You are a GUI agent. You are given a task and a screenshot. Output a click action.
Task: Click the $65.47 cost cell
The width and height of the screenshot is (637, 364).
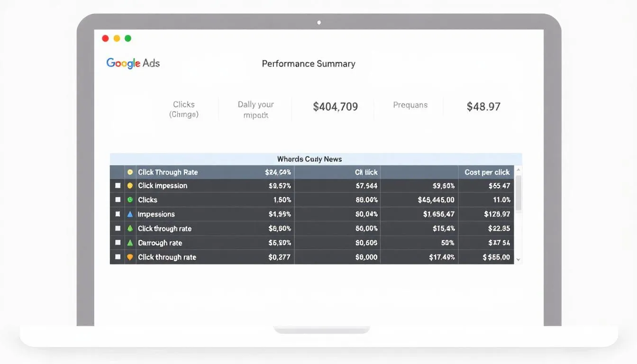[x=499, y=186]
